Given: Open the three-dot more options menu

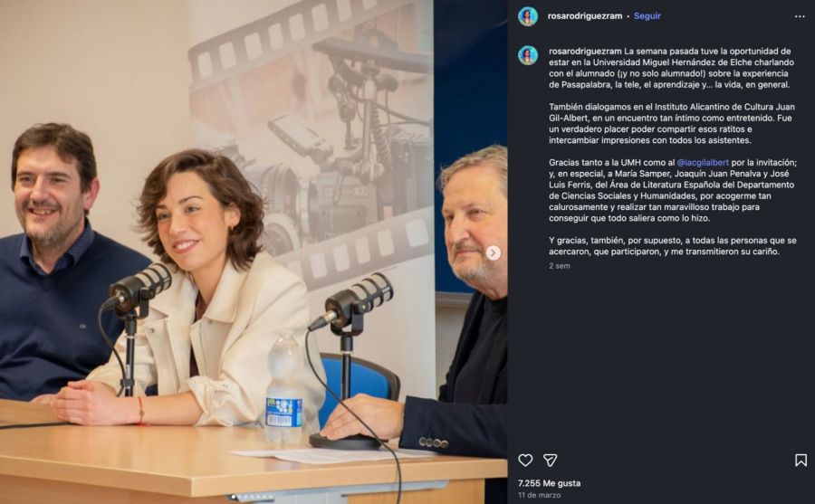Looking at the screenshot, I should pyautogui.click(x=800, y=16).
